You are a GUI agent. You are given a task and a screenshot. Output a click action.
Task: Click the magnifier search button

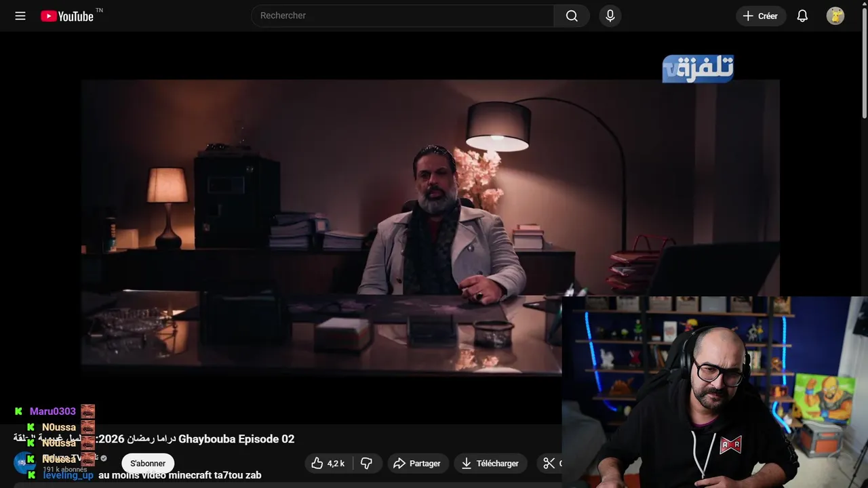click(572, 16)
